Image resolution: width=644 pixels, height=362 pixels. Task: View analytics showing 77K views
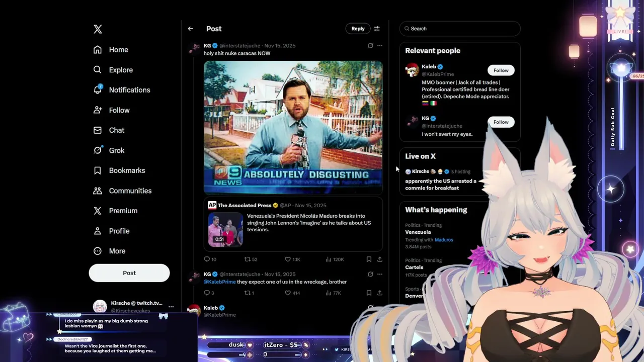[x=334, y=293]
